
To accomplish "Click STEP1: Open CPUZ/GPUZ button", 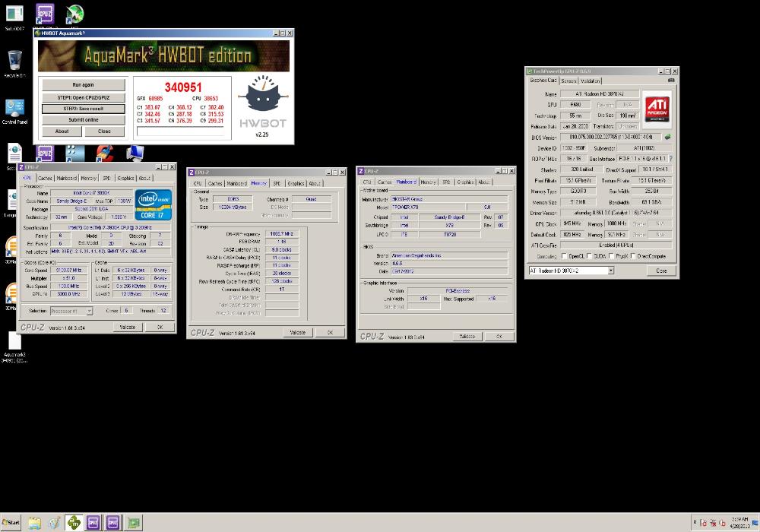I will [83, 97].
